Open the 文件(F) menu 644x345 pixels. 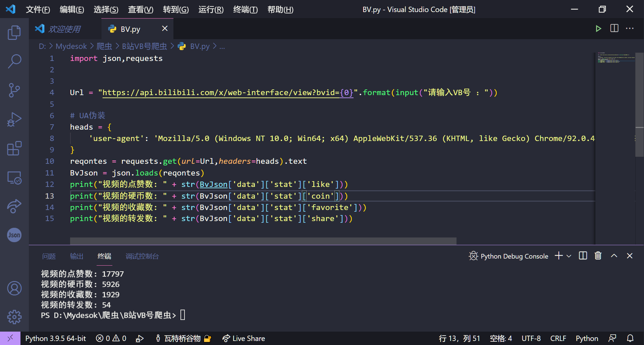point(38,9)
